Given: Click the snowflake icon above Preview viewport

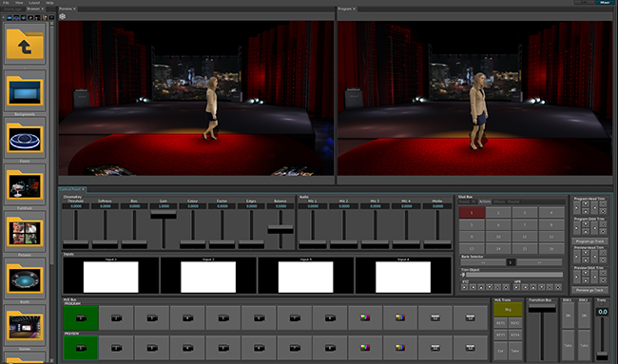Looking at the screenshot, I should (62, 16).
